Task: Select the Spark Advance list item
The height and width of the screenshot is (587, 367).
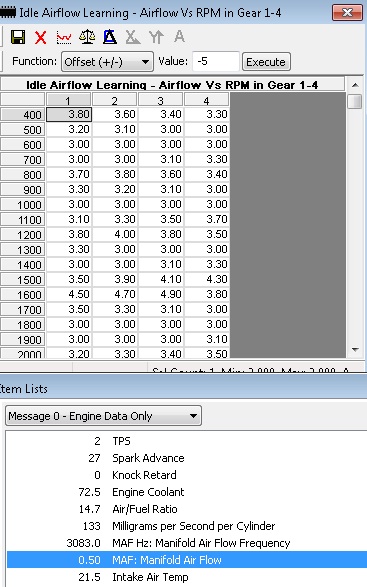Action: coord(148,458)
